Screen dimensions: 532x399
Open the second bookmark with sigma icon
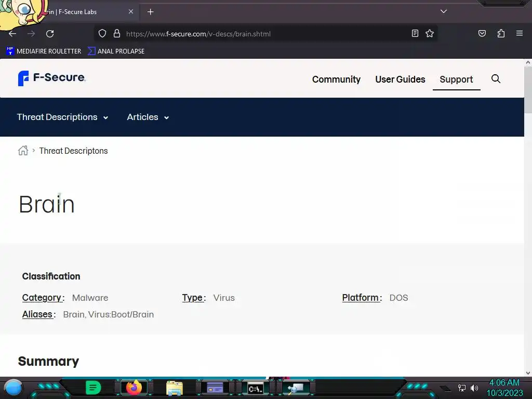(x=116, y=51)
